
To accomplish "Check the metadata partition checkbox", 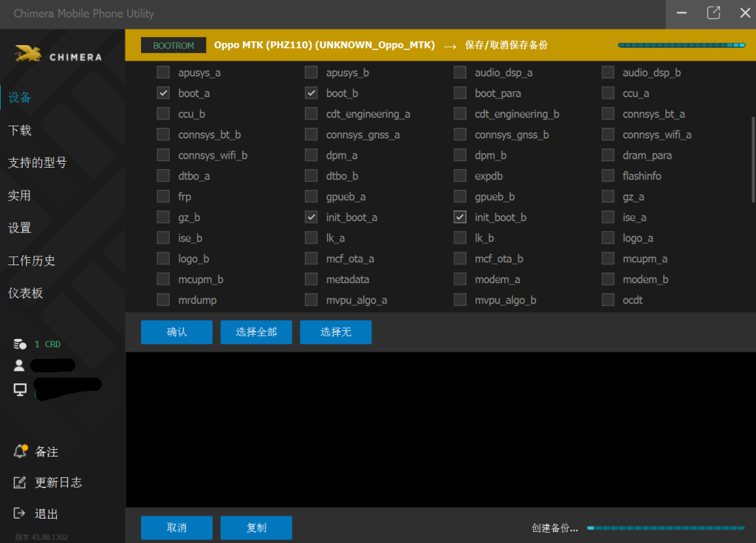I will 312,279.
